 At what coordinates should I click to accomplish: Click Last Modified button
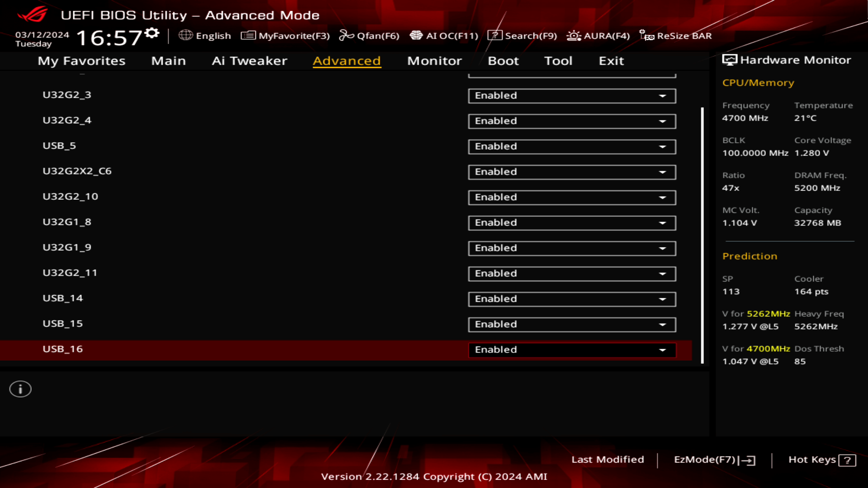tap(608, 460)
